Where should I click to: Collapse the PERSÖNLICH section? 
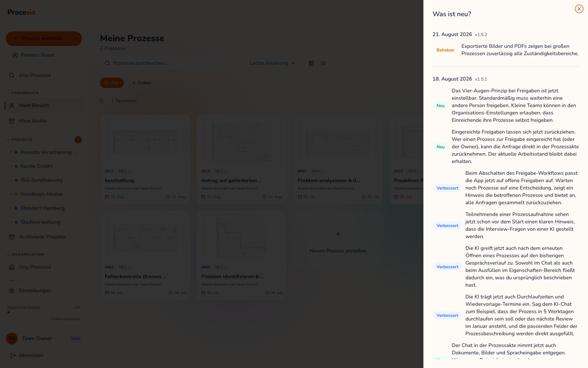coord(8,93)
